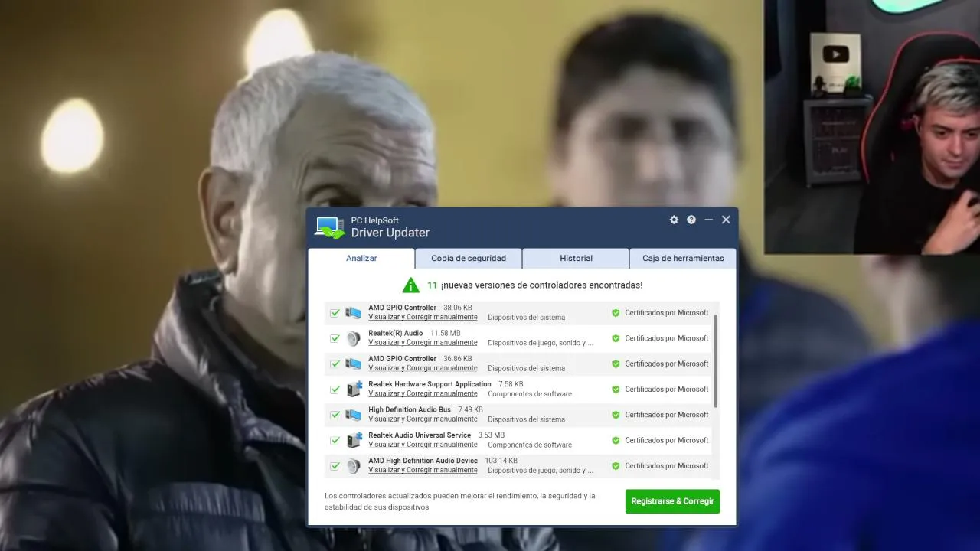The width and height of the screenshot is (980, 551).
Task: Uncheck the AMD GPIO Controller 38.06 KB driver
Action: point(335,313)
